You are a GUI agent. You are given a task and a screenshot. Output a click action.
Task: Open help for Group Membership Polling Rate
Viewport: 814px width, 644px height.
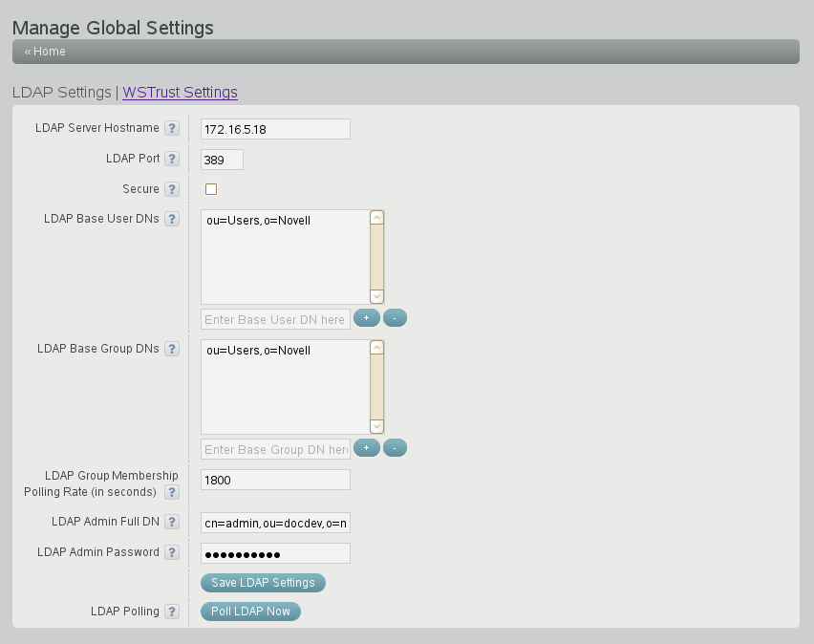(172, 492)
